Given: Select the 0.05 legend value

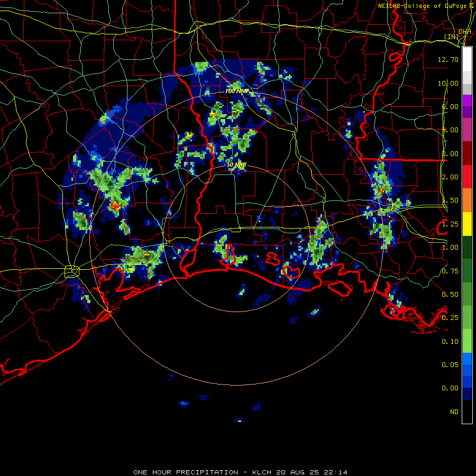Looking at the screenshot, I should pyautogui.click(x=450, y=365).
